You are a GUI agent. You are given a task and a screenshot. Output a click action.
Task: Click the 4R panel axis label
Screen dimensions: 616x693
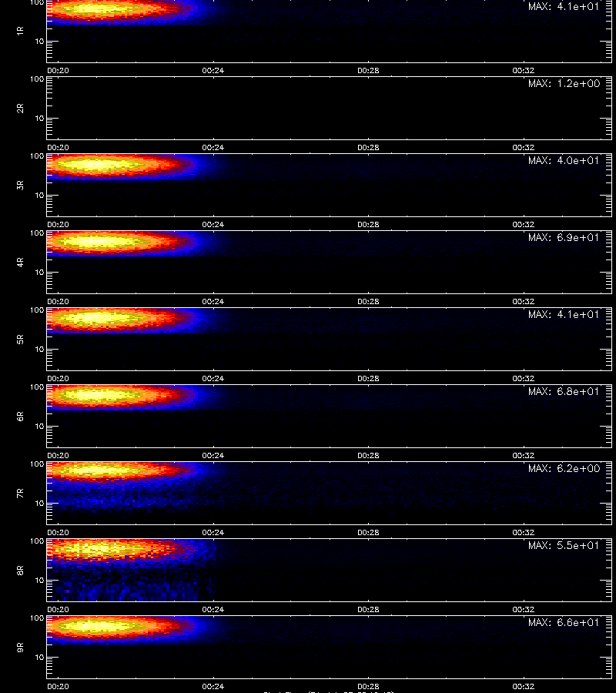pos(20,262)
